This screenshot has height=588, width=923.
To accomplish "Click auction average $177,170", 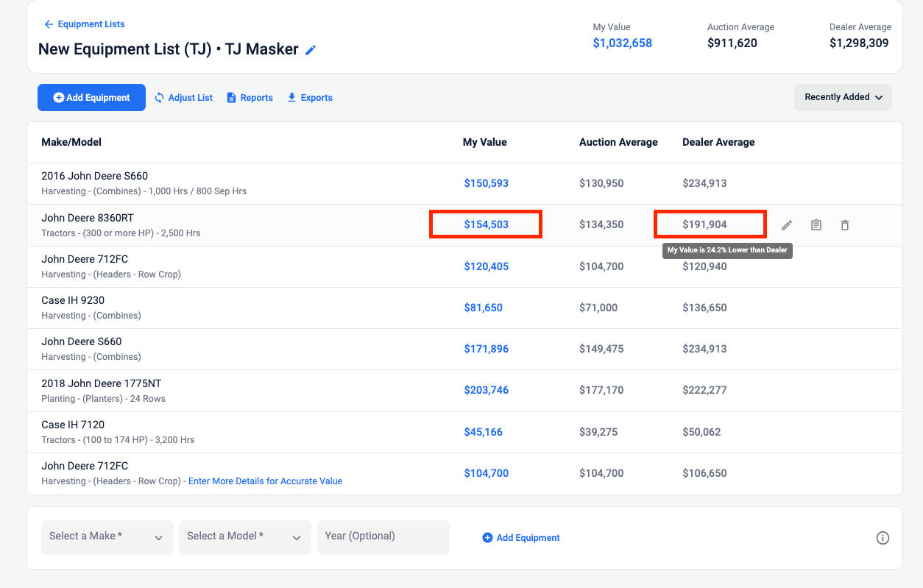I will (x=601, y=390).
